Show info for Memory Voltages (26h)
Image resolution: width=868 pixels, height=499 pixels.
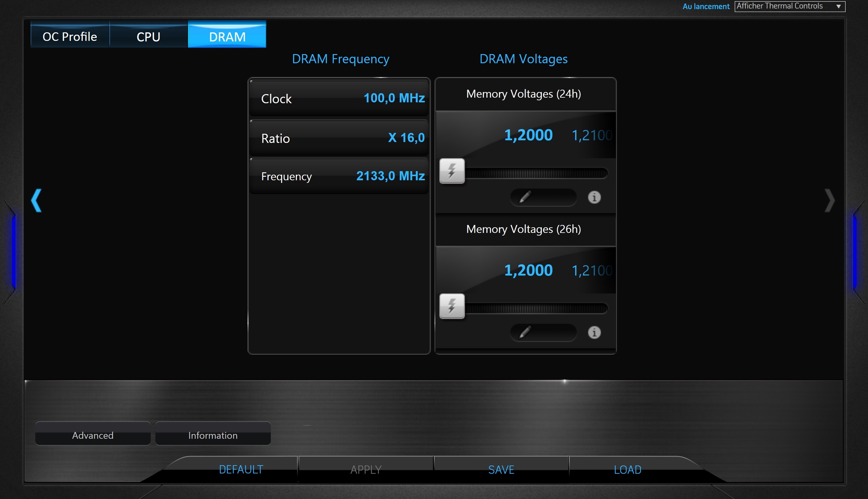coord(594,333)
